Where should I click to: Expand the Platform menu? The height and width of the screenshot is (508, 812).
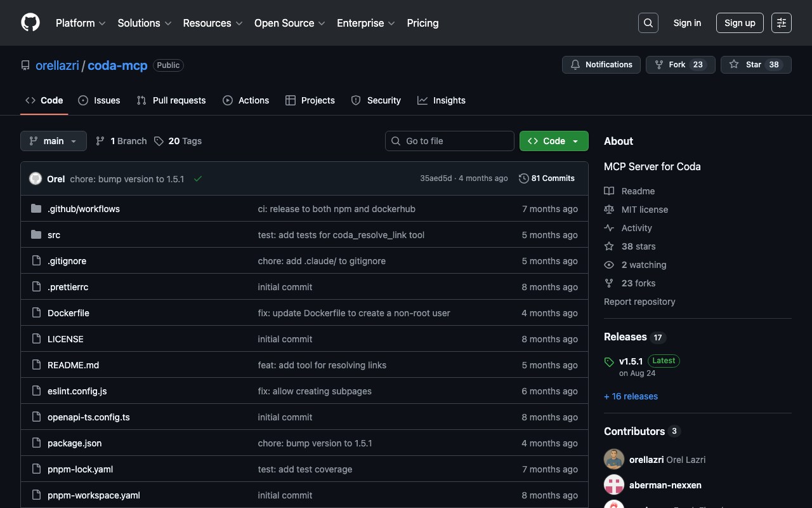coord(81,23)
